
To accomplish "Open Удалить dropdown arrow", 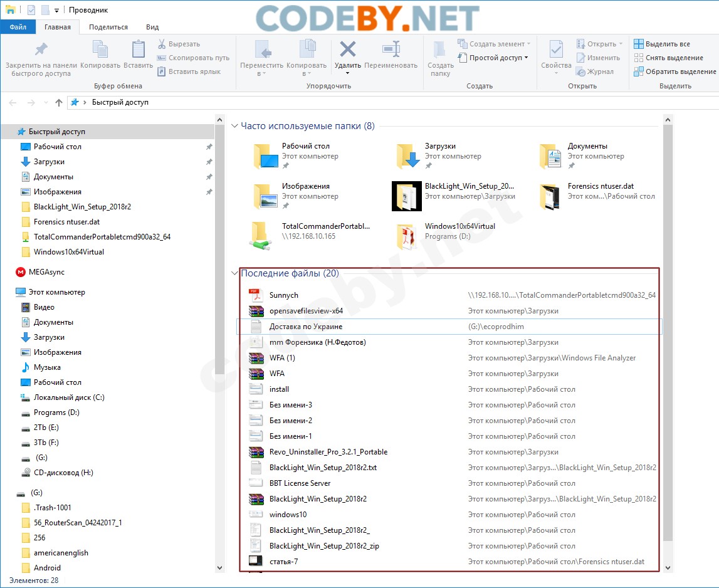I will pos(347,73).
